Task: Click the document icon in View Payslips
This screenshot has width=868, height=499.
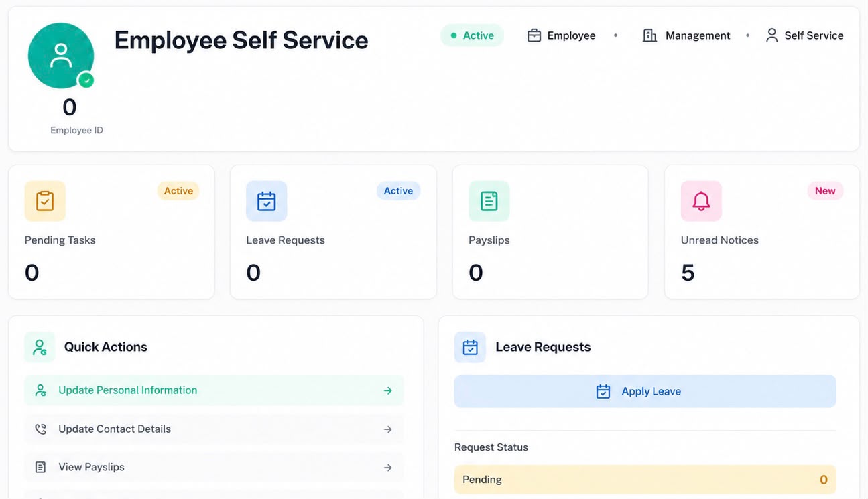Action: pos(40,468)
